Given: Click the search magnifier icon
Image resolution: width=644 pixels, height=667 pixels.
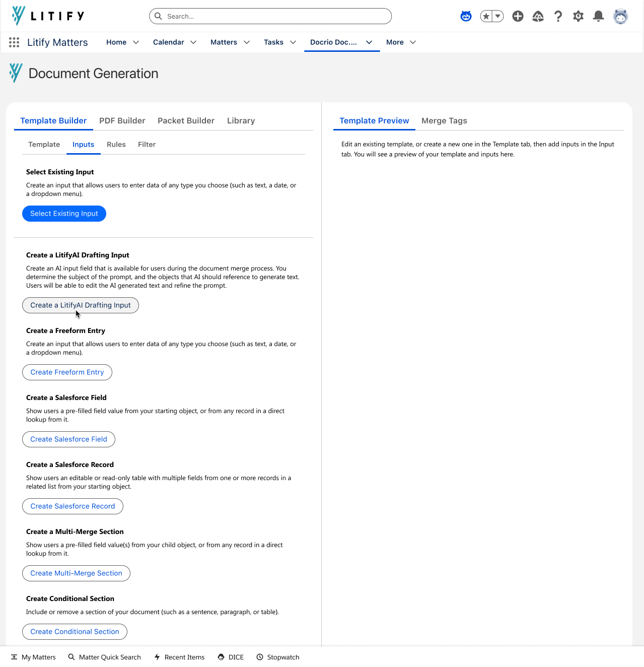Looking at the screenshot, I should tap(158, 16).
